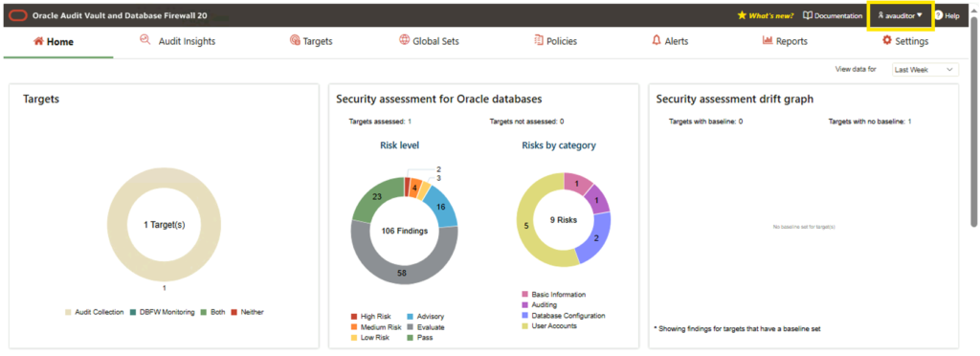Screen dimensions: 980x356
Task: Click the blue Advisory segment labeled 16
Action: 440,207
